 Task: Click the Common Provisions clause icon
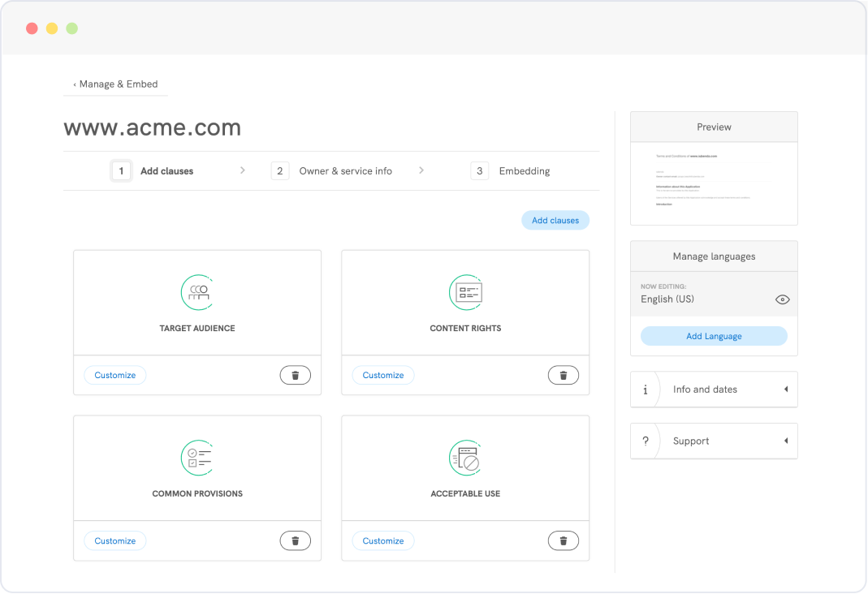(197, 458)
